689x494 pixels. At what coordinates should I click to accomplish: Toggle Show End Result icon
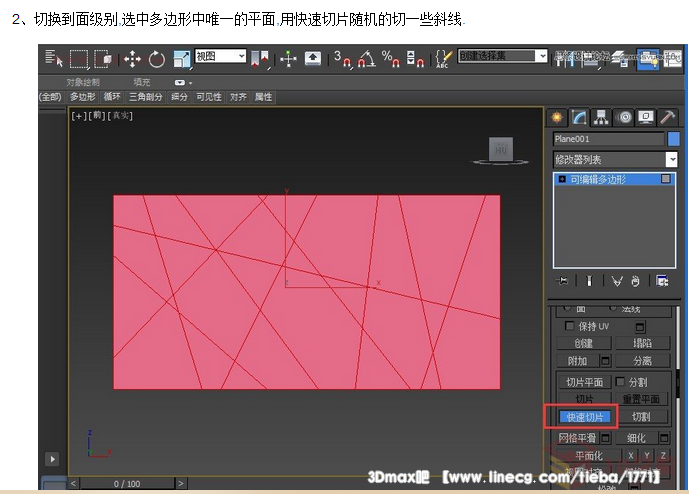pos(589,281)
